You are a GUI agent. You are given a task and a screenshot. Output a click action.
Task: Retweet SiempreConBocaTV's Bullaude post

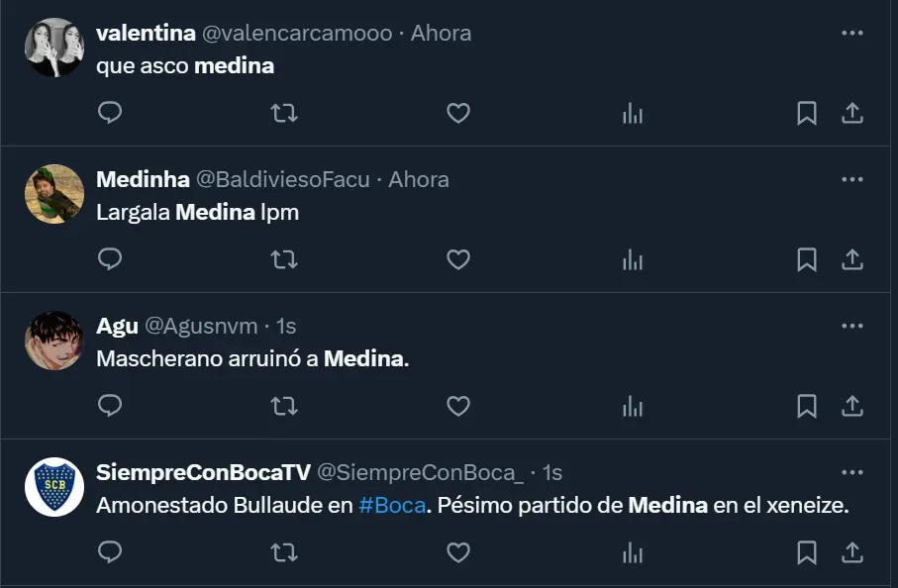point(284,552)
